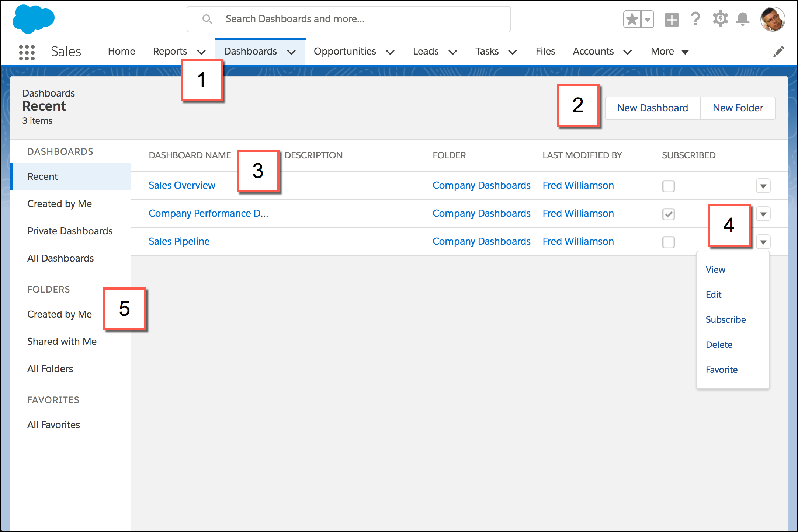The image size is (798, 532).
Task: Click the pencil icon to edit navigation
Action: coord(779,52)
